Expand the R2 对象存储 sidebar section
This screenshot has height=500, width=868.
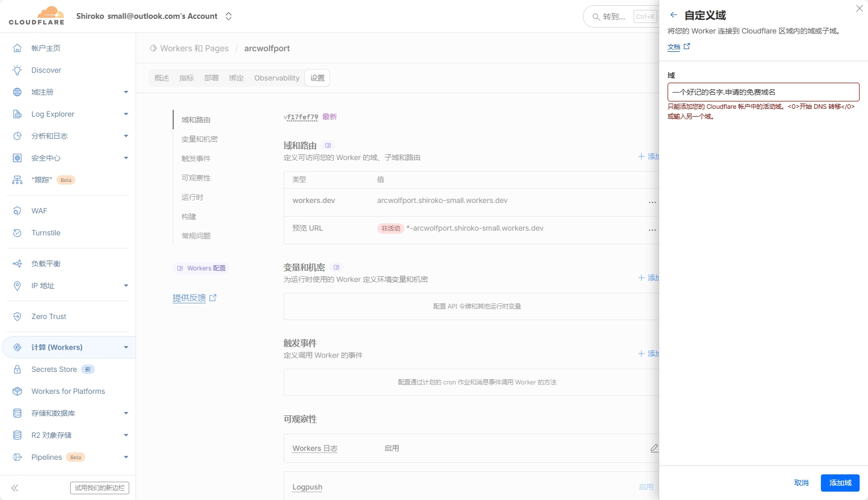tap(126, 435)
